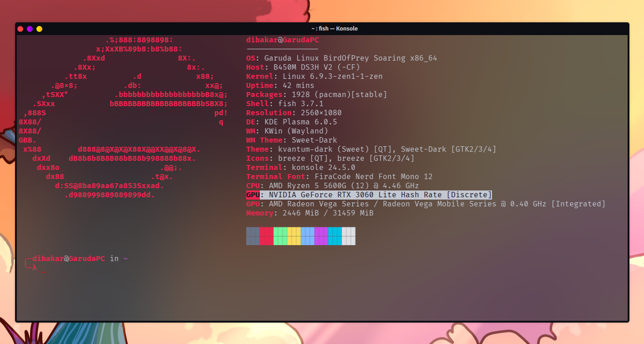The image size is (644, 344).
Task: Click the gray color block in the palette
Action: [x=253, y=236]
